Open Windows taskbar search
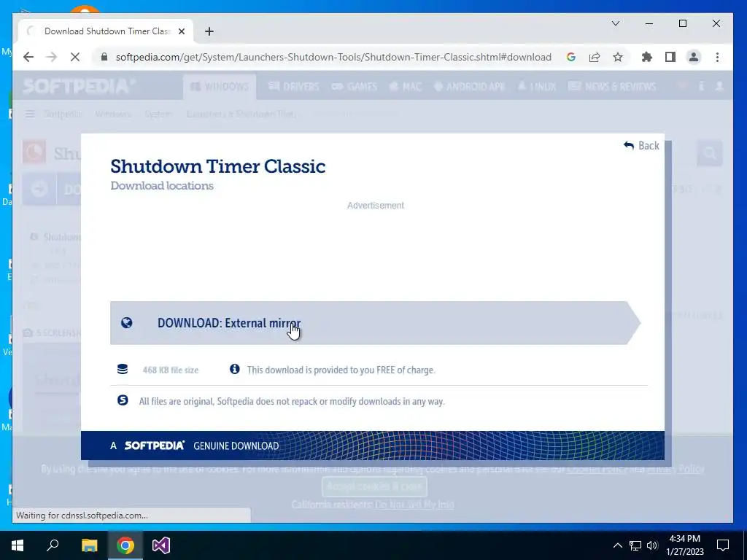747x560 pixels. [53, 545]
